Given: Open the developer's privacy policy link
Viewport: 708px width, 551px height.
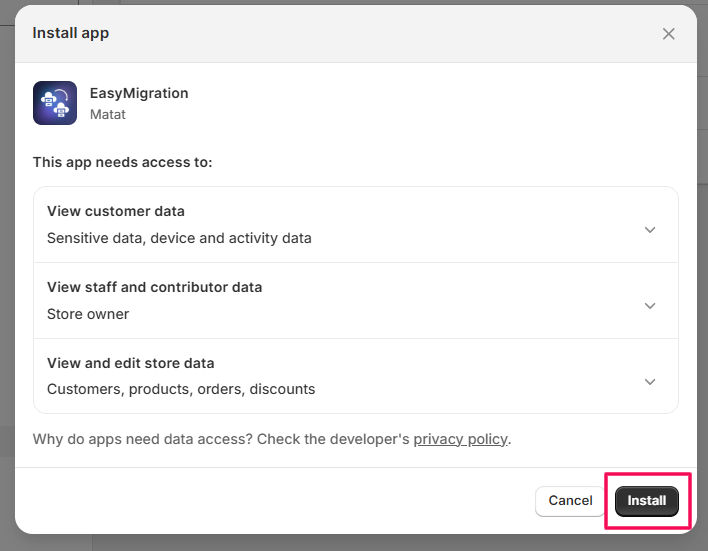Looking at the screenshot, I should 460,439.
